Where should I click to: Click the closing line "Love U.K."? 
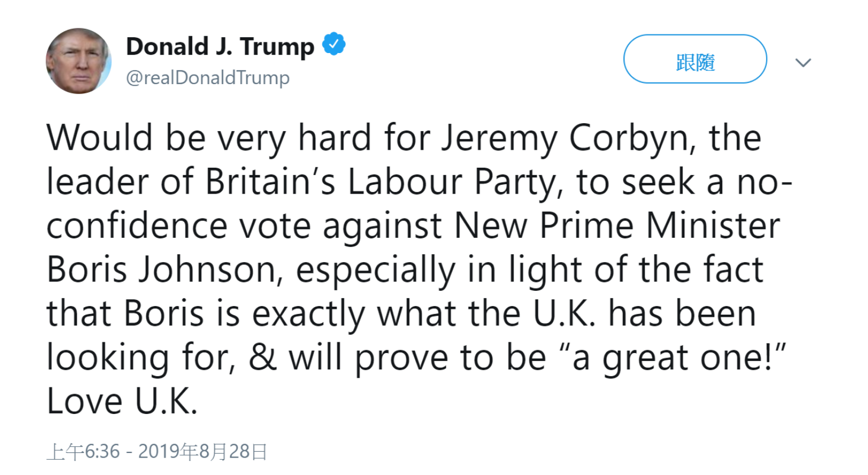122,402
